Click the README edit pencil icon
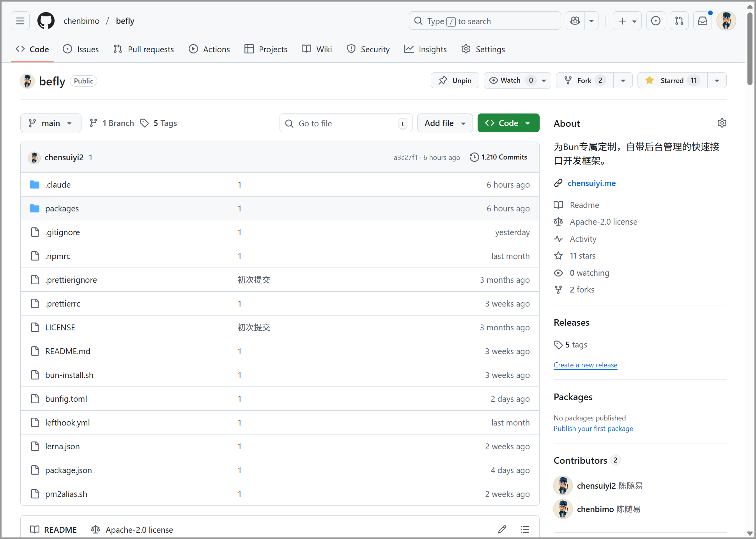The width and height of the screenshot is (756, 539). pyautogui.click(x=502, y=529)
